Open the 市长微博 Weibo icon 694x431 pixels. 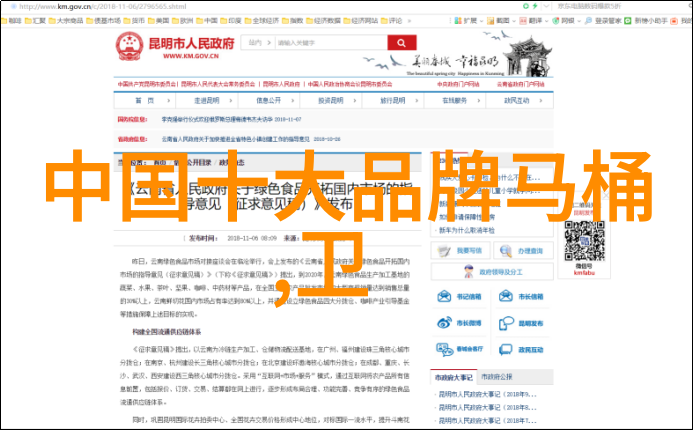click(444, 323)
